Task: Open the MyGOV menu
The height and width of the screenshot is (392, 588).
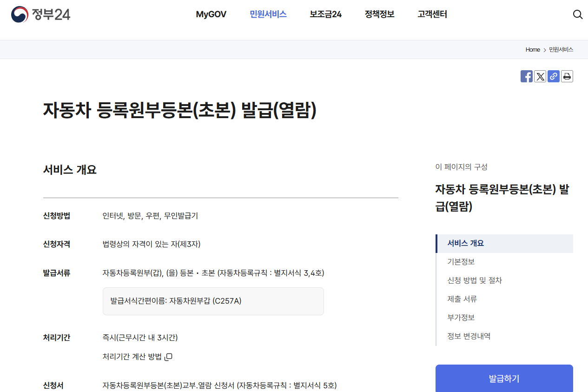Action: [211, 14]
